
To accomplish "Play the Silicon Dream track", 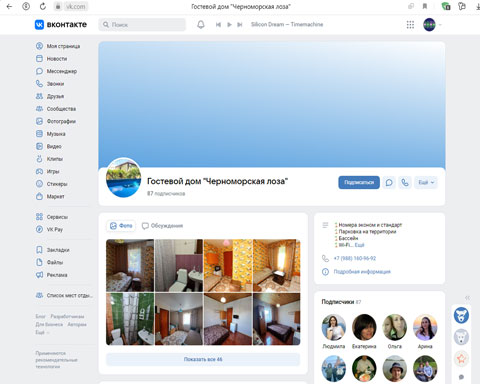I will [x=229, y=25].
